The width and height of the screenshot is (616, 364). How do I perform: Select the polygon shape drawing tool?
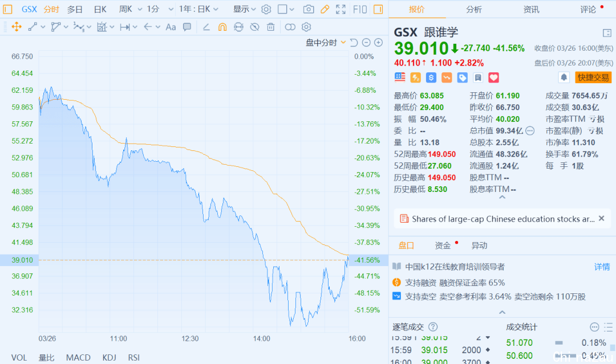pyautogui.click(x=56, y=27)
